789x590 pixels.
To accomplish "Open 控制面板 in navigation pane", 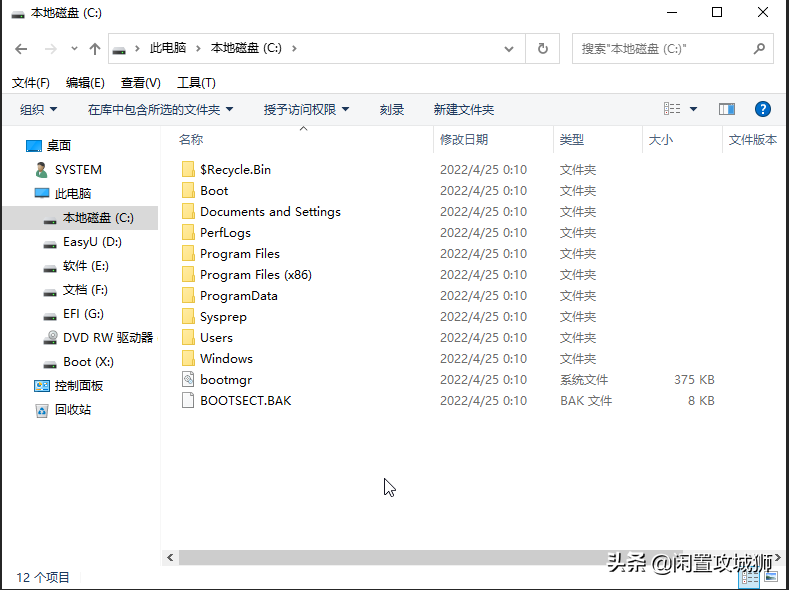I will click(x=78, y=386).
